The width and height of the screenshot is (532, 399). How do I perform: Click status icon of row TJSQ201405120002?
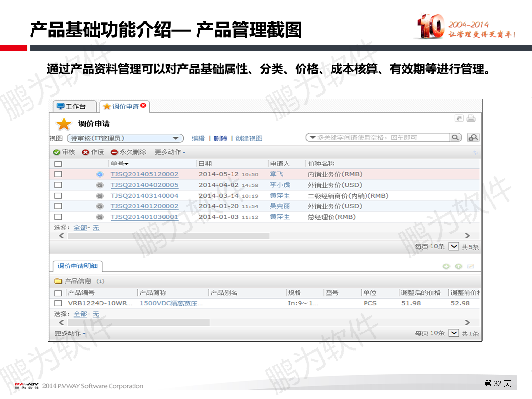pyautogui.click(x=100, y=174)
